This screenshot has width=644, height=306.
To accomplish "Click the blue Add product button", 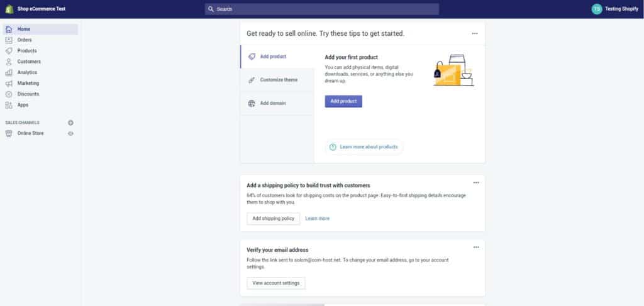I will coord(343,101).
